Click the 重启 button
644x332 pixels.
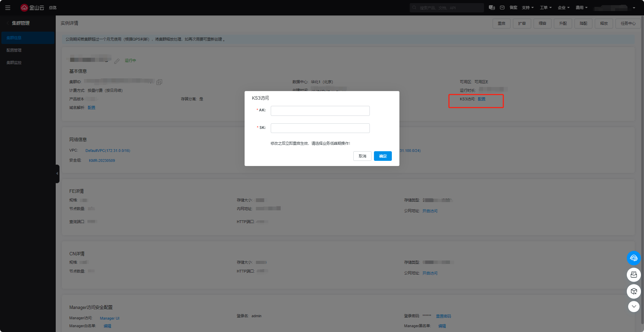[502, 23]
